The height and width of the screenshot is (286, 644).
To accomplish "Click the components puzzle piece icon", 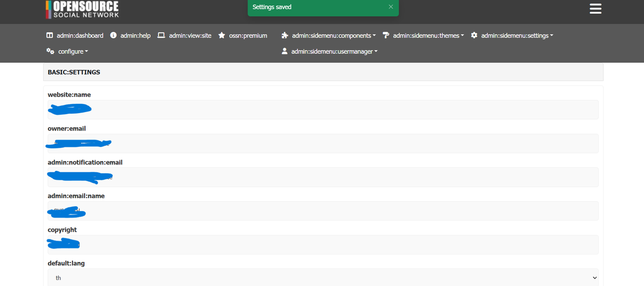I will pos(285,35).
